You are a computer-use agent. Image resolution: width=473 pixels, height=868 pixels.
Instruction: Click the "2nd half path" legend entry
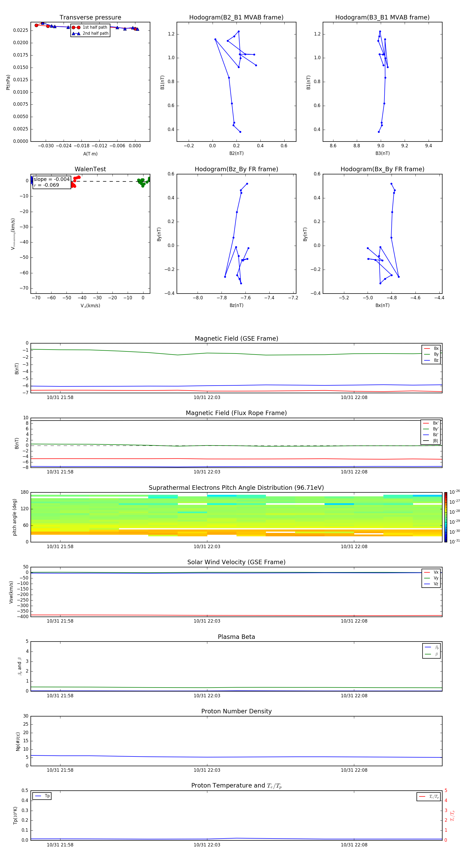(90, 33)
